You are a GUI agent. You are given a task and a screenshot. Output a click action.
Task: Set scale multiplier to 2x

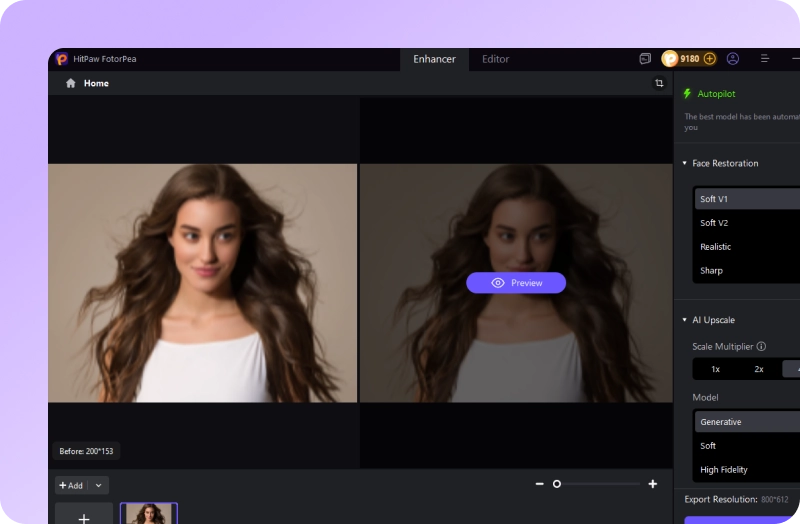[x=759, y=369]
